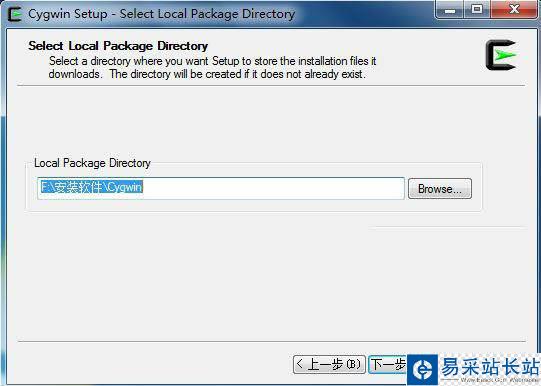
Task: Click the Cygwin logo in dialog header
Action: click(501, 55)
